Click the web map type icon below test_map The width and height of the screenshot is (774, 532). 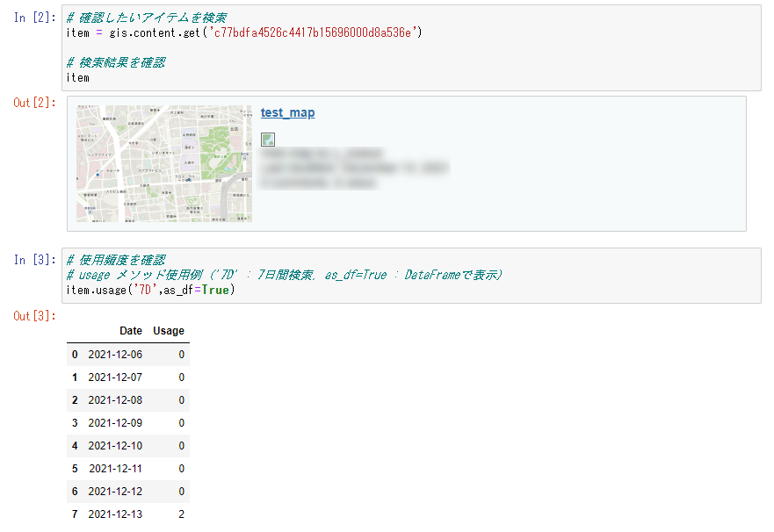(268, 140)
